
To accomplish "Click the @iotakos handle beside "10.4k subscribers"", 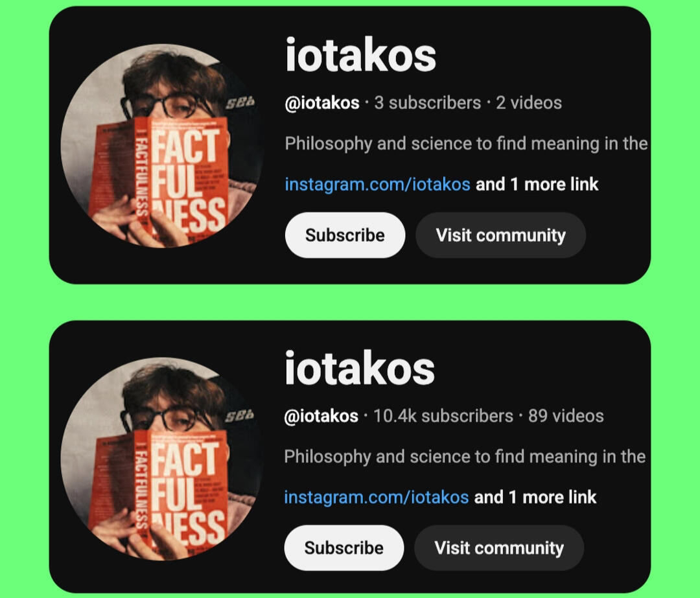I will 321,415.
